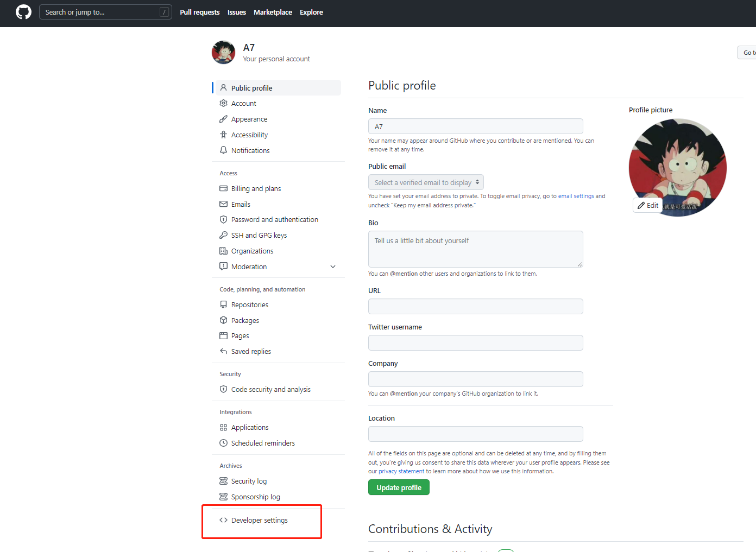
Task: Open Scheduled reminders page
Action: (263, 443)
